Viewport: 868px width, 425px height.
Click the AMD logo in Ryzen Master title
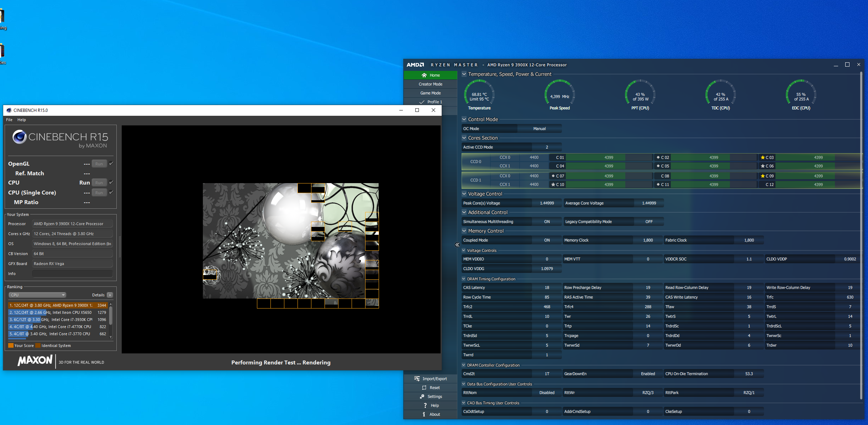415,65
